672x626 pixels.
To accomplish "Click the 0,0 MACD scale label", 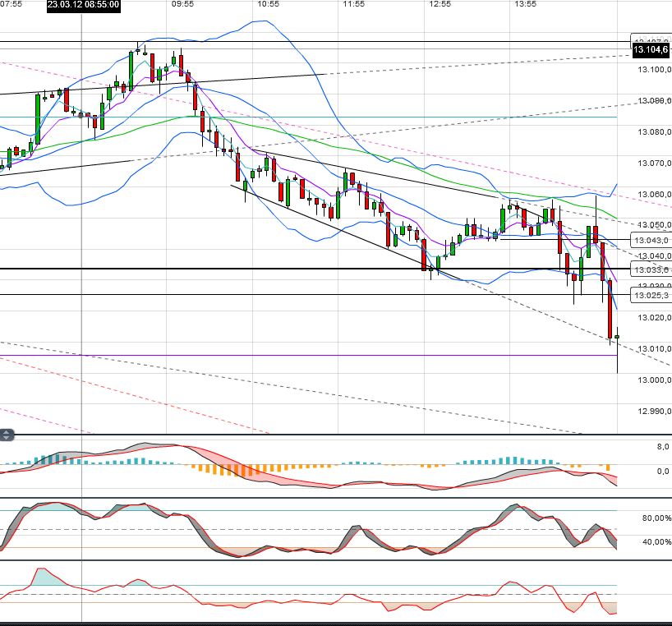I will (x=663, y=472).
